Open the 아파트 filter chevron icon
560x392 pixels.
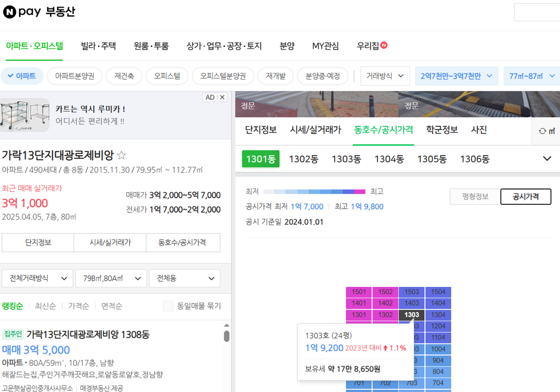click(11, 76)
